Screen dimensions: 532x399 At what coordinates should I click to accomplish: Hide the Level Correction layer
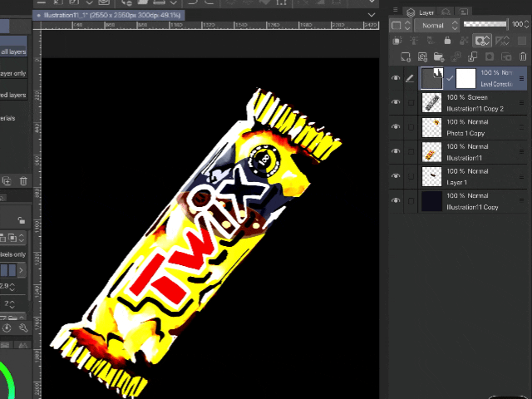click(x=396, y=78)
